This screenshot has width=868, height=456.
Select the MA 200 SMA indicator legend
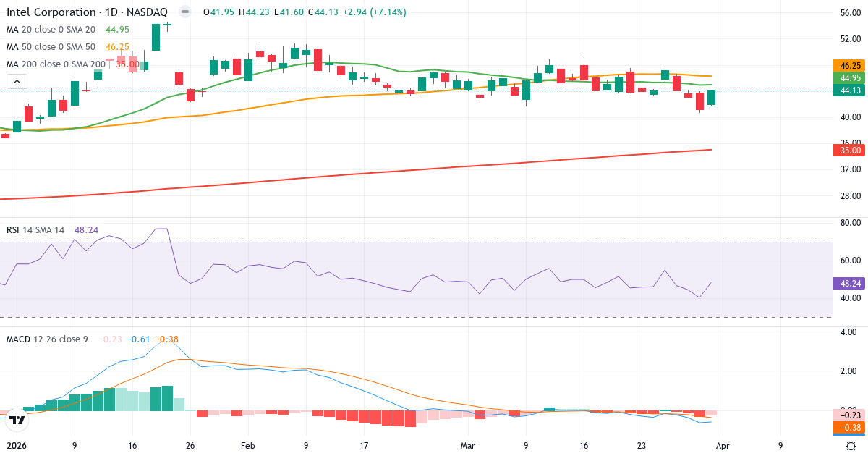tap(55, 64)
